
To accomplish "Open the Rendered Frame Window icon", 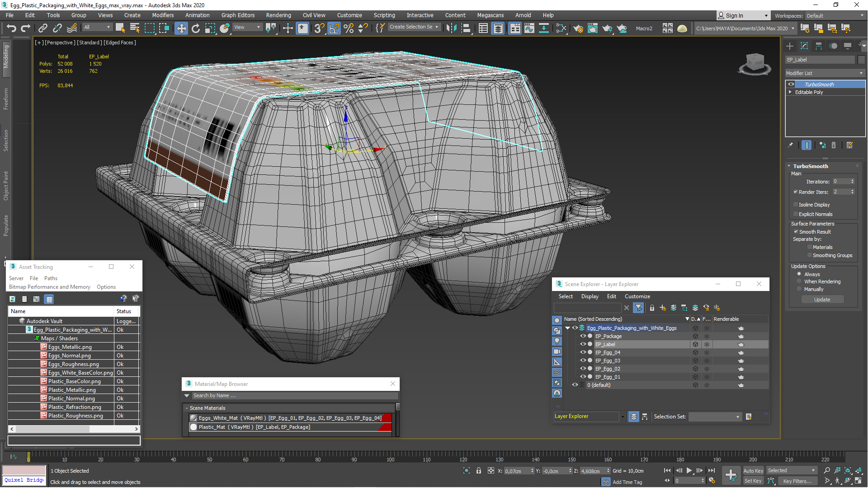I will click(593, 28).
